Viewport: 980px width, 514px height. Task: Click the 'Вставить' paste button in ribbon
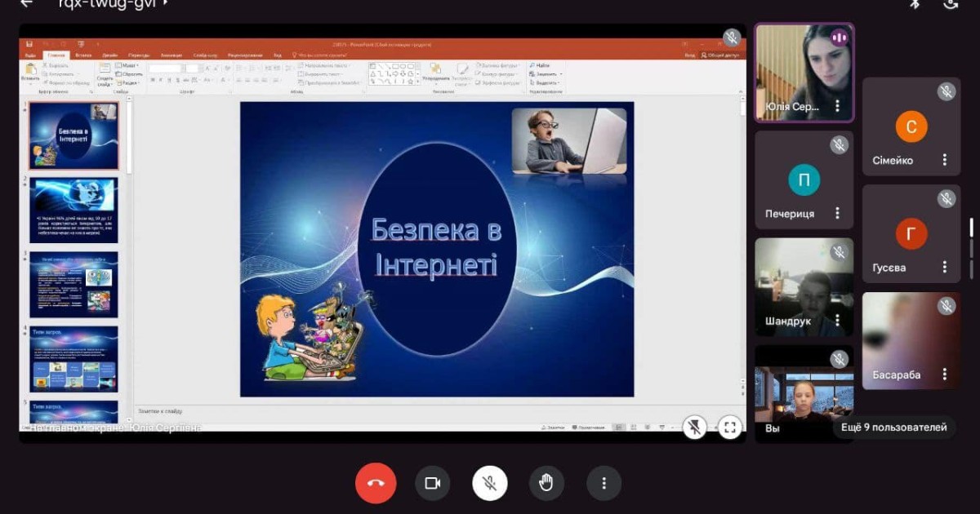click(30, 72)
